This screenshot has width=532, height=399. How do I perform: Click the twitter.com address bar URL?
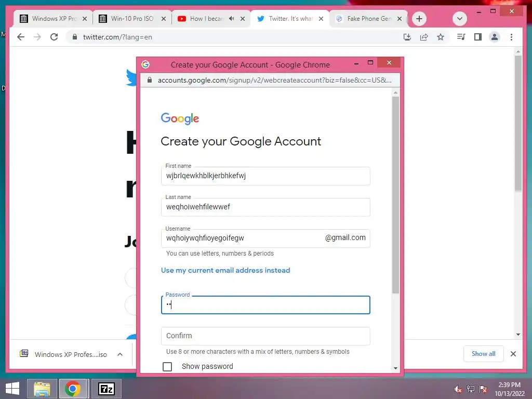[x=117, y=37]
